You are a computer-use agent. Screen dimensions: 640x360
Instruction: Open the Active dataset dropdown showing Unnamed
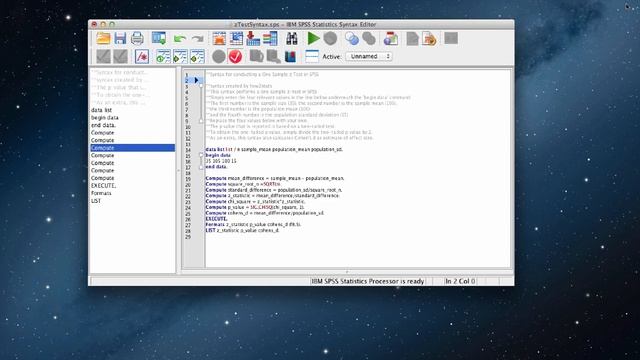369,56
